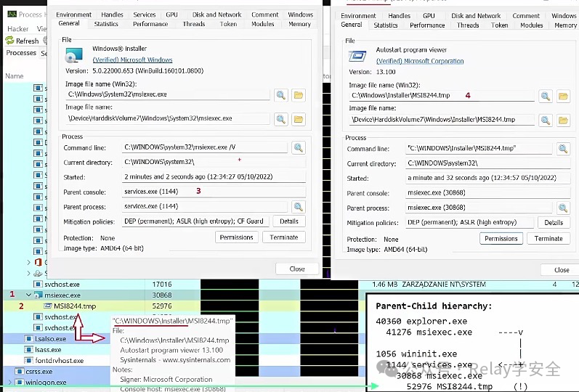Select PID 30868 cell in process list

(162, 295)
